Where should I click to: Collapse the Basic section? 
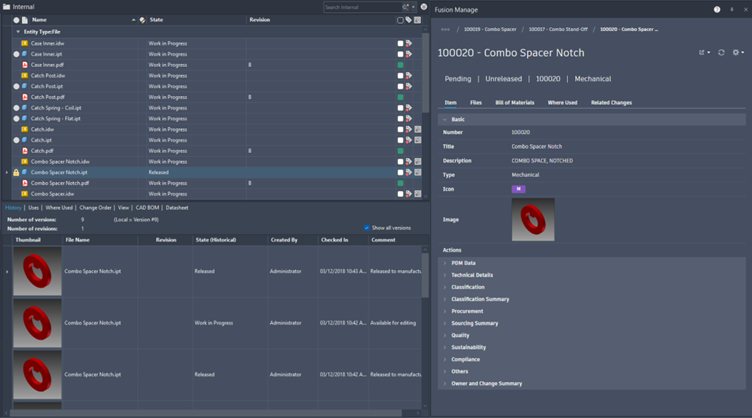pos(445,119)
